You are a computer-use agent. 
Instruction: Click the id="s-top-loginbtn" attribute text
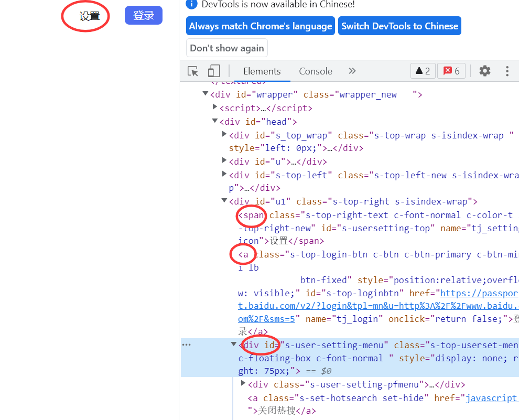[354, 293]
